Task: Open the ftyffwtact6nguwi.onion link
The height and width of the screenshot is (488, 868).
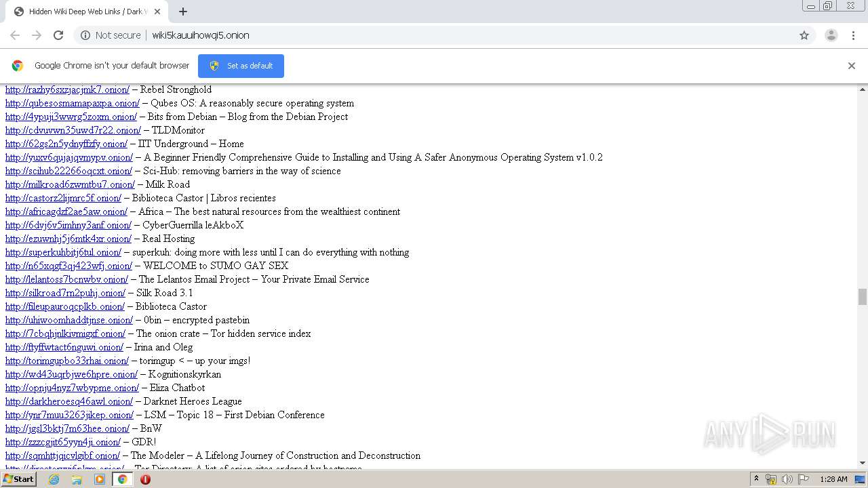Action: pos(64,347)
